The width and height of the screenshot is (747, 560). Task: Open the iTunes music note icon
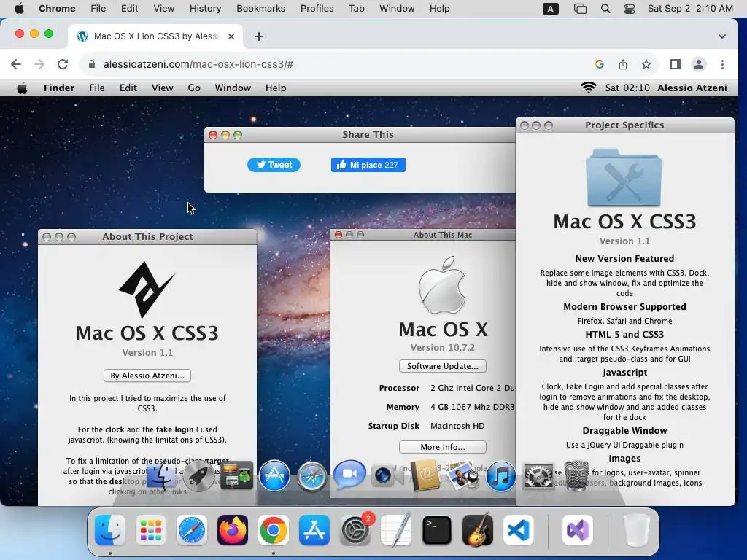[x=501, y=475]
